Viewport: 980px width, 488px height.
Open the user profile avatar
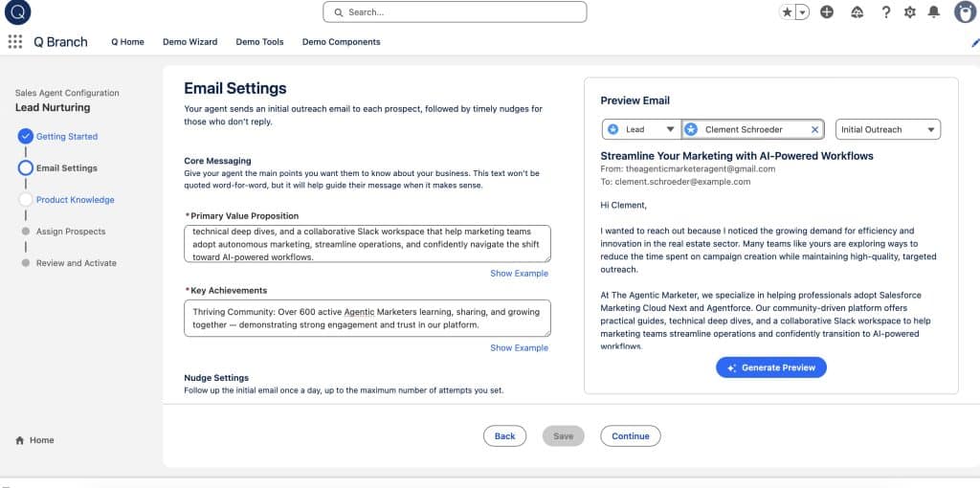965,11
